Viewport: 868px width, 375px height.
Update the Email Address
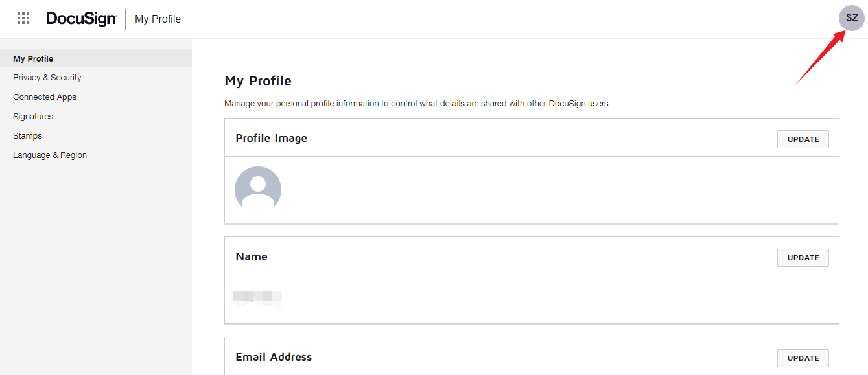click(803, 358)
